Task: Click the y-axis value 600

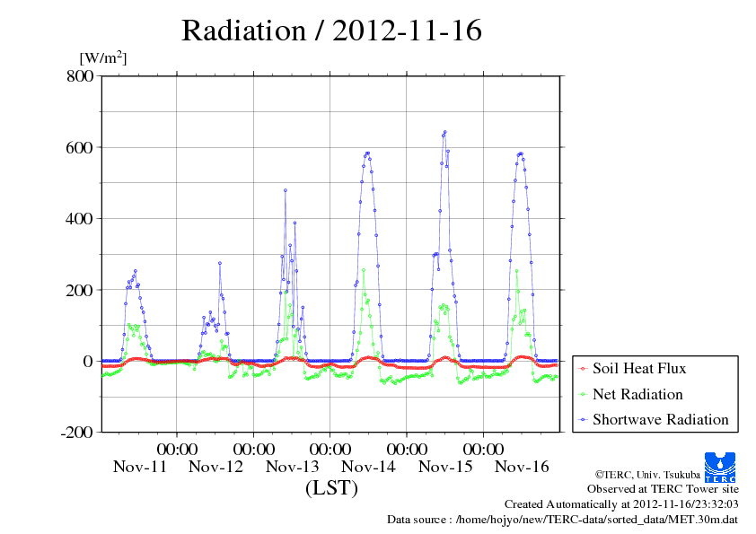Action: pyautogui.click(x=80, y=147)
